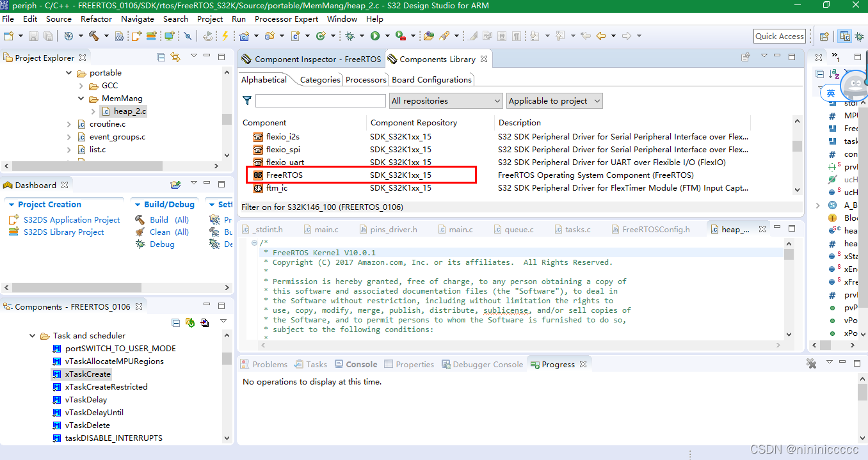
Task: Click the generate code icon in Components panel
Action: pyautogui.click(x=204, y=322)
